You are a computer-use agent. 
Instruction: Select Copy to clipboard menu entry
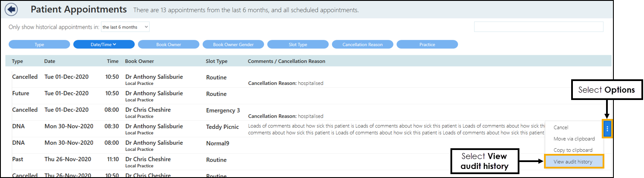click(x=573, y=150)
